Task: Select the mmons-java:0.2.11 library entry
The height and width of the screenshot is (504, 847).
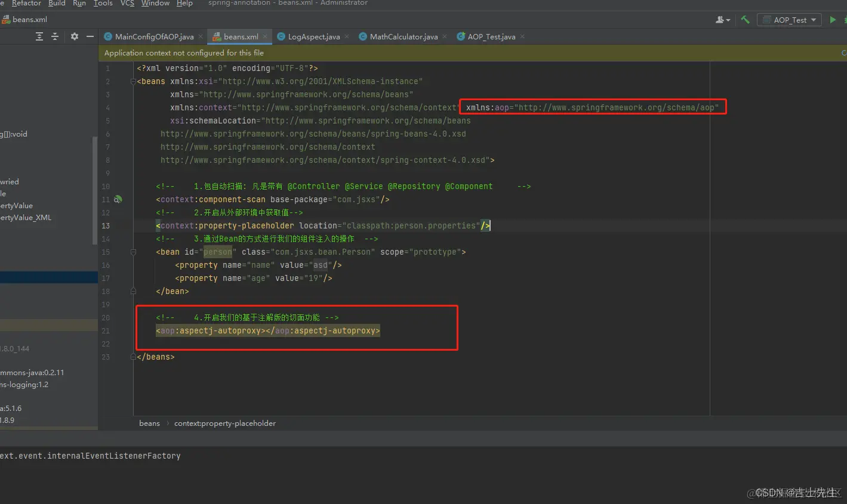Action: pyautogui.click(x=32, y=373)
